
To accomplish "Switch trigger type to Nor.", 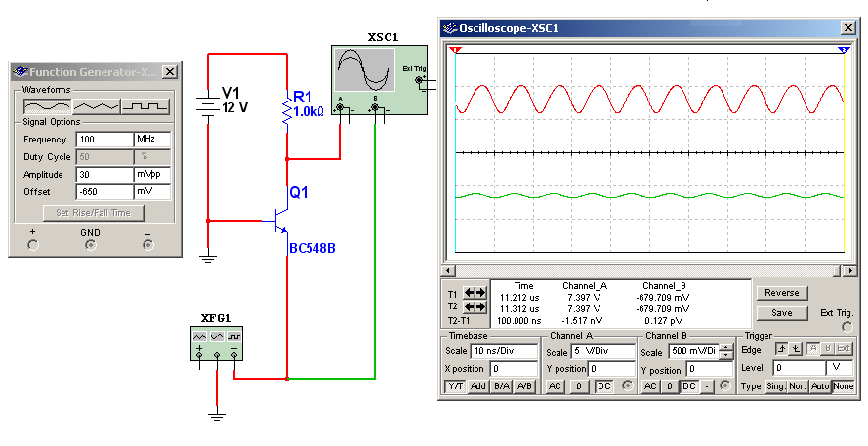I will pos(798,386).
